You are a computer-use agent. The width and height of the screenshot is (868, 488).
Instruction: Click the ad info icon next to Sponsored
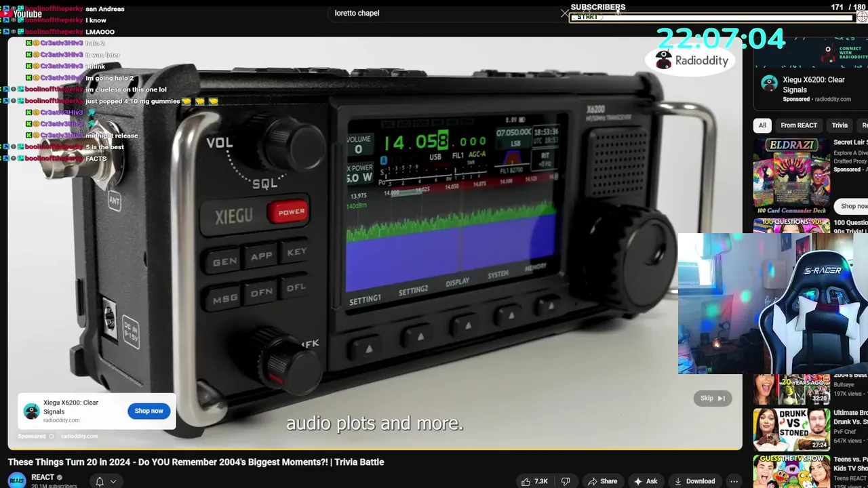point(52,436)
